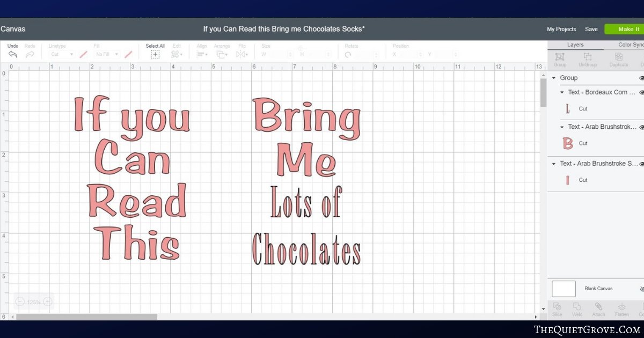Open the Linetype Cut dropdown
This screenshot has width=644, height=338.
[x=62, y=54]
